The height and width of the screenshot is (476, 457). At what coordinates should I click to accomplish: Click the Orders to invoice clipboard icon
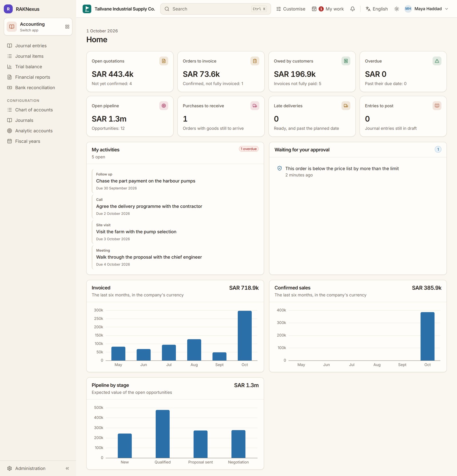[x=255, y=61]
